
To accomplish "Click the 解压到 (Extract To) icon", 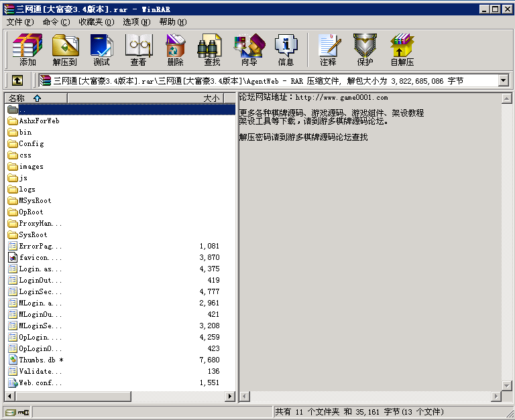I will (x=65, y=50).
